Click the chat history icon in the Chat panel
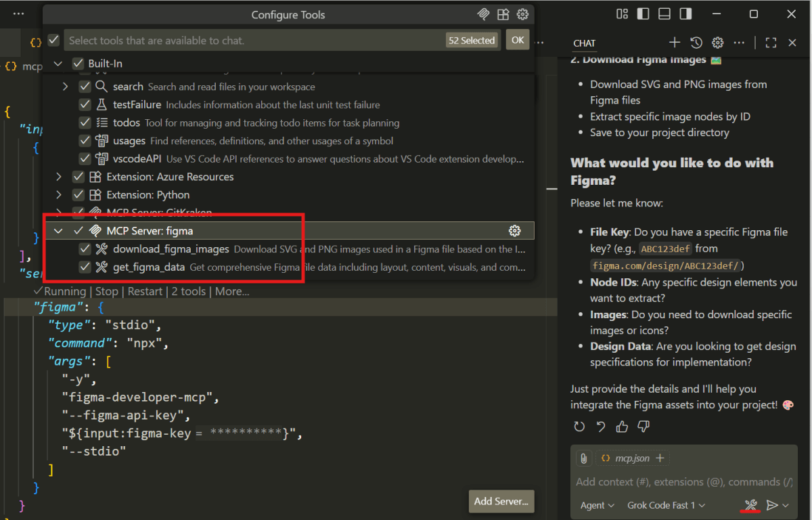The width and height of the screenshot is (812, 520). [696, 42]
